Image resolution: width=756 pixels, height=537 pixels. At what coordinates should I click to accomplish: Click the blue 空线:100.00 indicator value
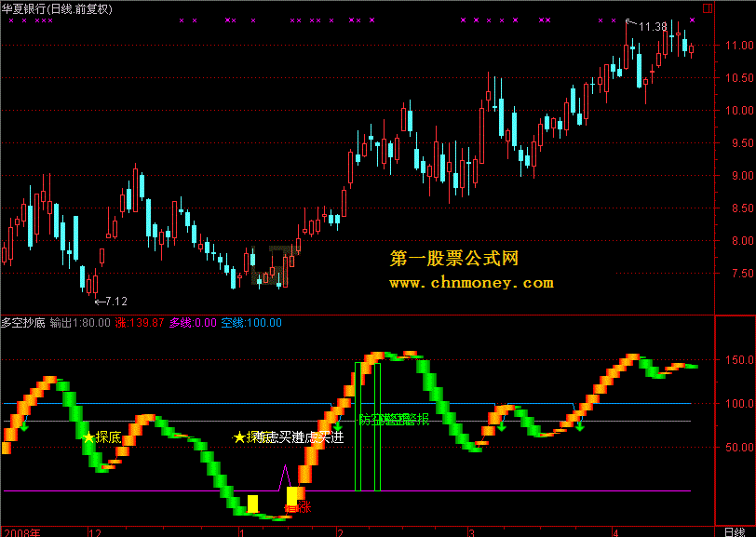pos(251,323)
